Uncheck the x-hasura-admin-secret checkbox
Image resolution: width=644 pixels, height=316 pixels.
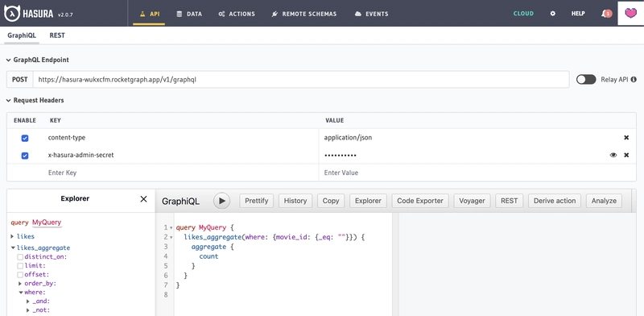click(x=25, y=156)
